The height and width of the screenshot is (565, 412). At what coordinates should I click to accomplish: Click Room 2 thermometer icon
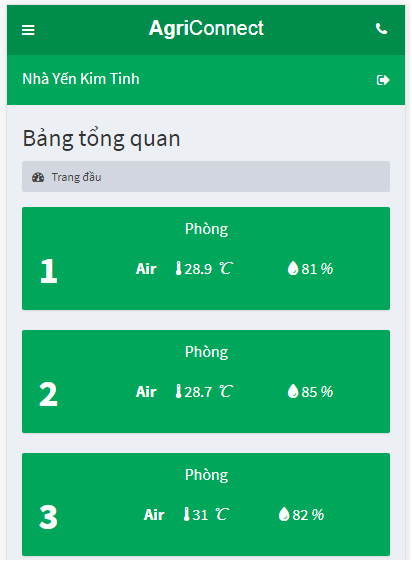179,393
